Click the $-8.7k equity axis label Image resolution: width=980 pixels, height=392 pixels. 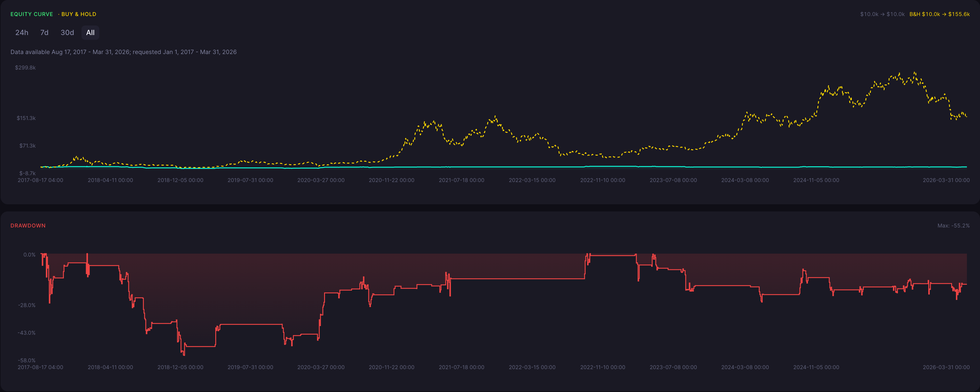coord(27,173)
